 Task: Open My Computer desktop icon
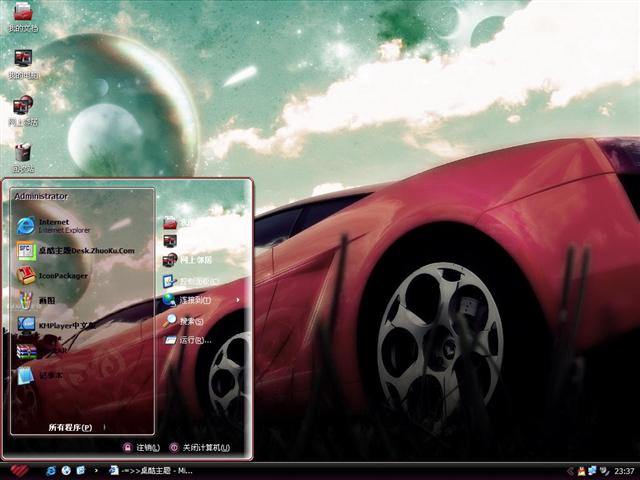pyautogui.click(x=23, y=63)
